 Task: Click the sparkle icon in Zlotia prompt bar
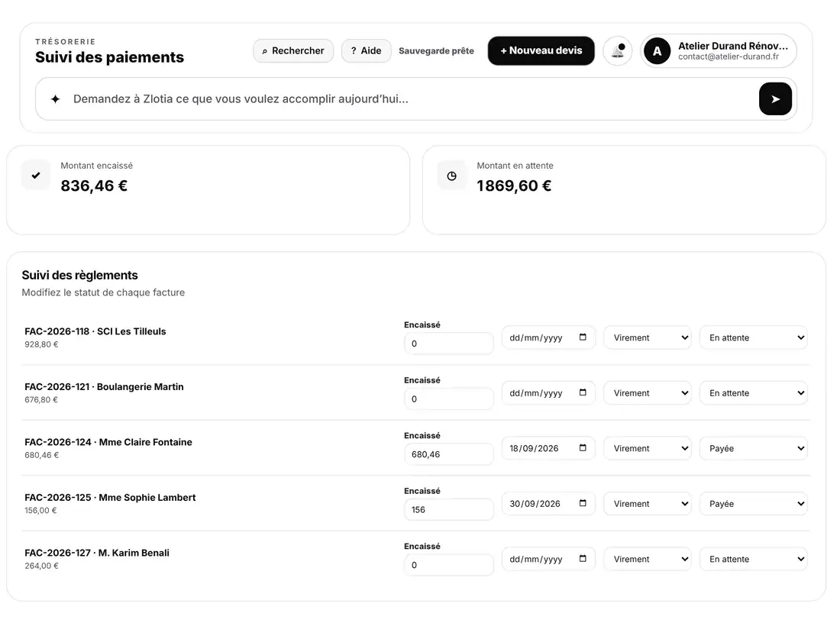[55, 99]
